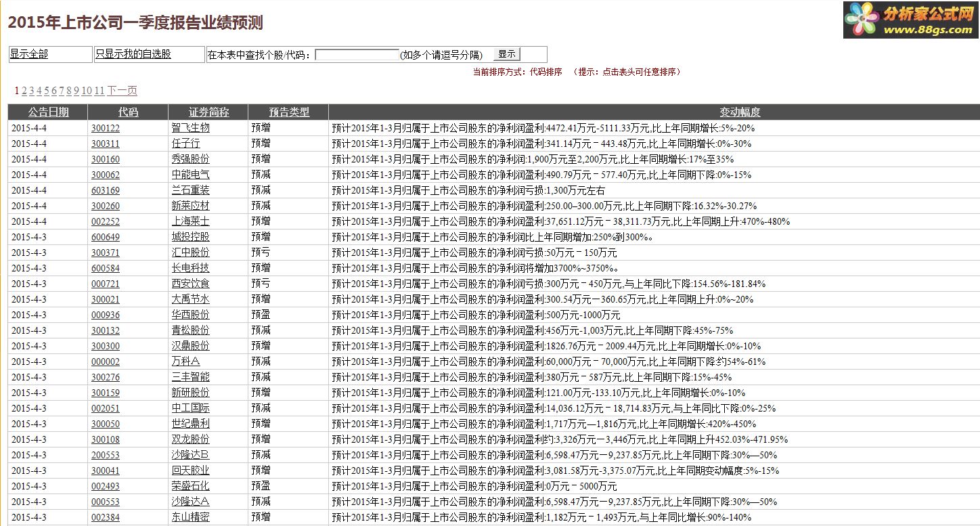Open stock code 300311 link
Screen dimensions: 980x526
(106, 144)
